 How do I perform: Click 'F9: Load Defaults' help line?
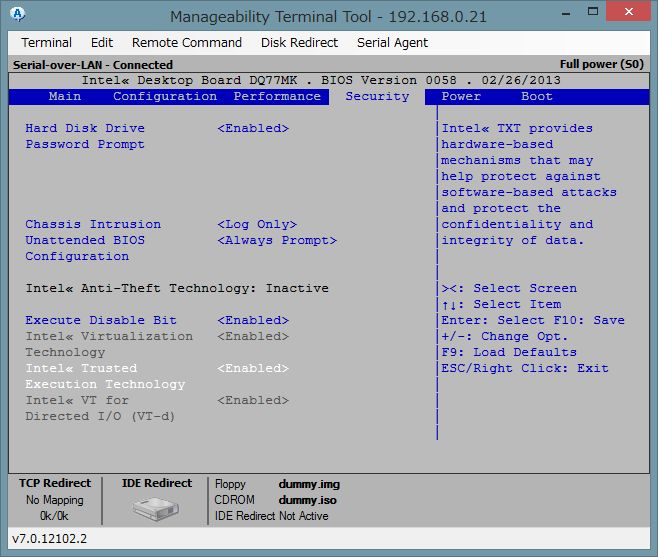[x=509, y=352]
